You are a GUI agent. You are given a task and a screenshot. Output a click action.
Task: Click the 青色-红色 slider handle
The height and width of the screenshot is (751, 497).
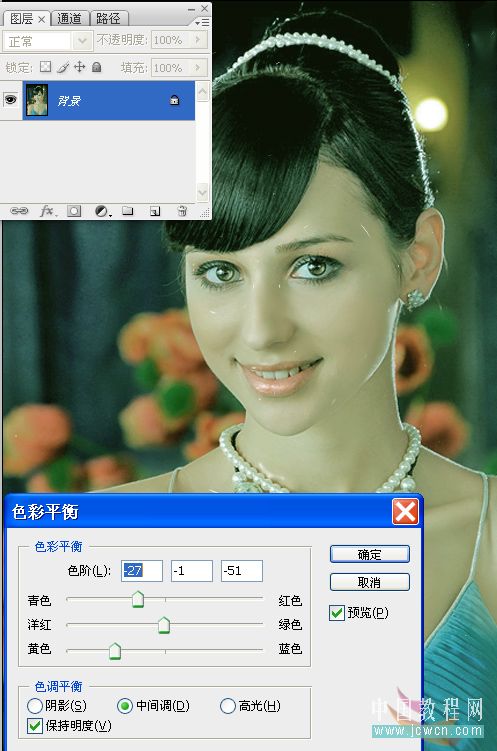(138, 599)
